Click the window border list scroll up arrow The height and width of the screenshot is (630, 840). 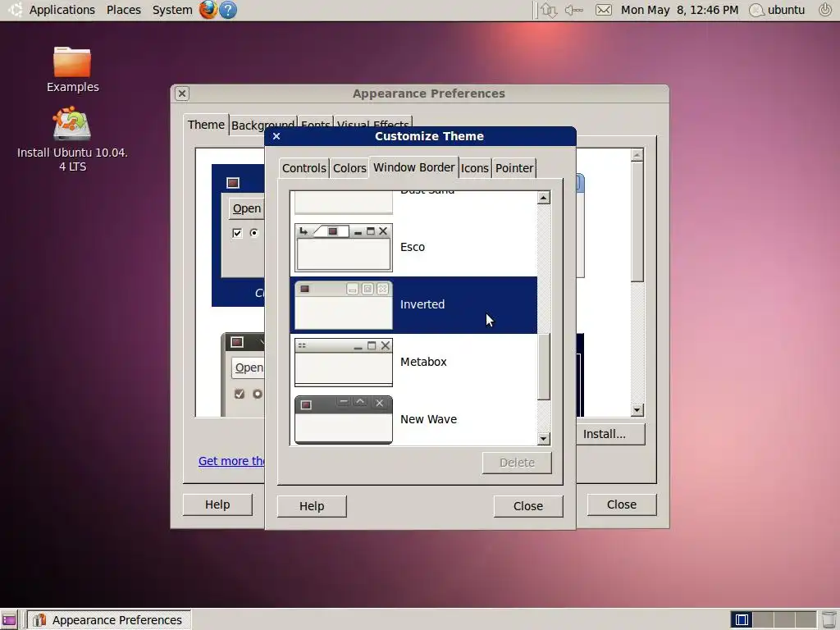click(543, 198)
